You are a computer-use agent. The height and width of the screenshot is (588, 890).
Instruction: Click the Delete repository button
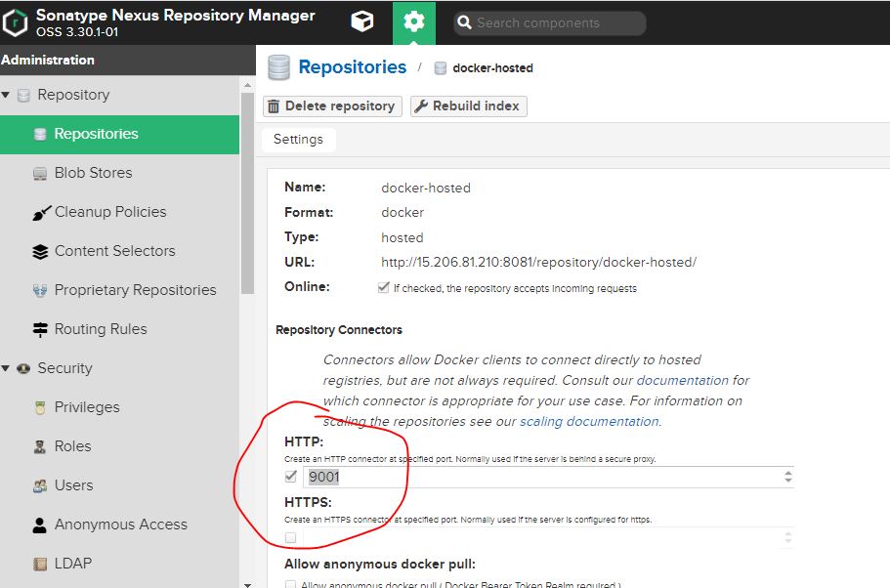tap(331, 105)
